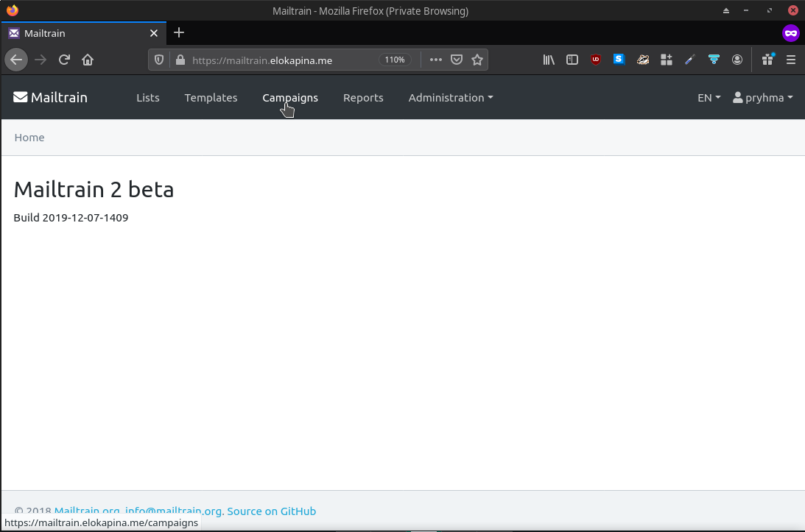Image resolution: width=805 pixels, height=532 pixels.
Task: Bookmark this page with star icon
Action: click(x=477, y=60)
